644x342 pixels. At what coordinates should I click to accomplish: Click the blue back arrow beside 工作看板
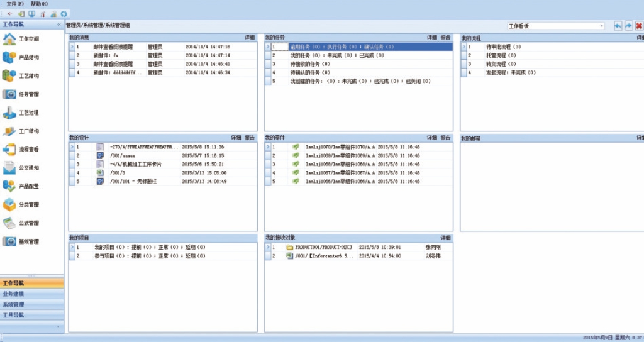(x=618, y=26)
